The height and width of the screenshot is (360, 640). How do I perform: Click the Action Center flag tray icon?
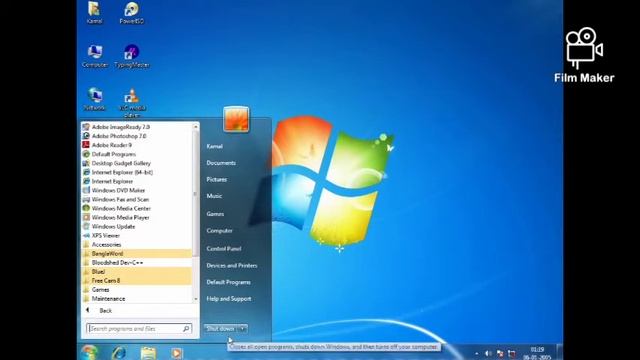tap(500, 353)
